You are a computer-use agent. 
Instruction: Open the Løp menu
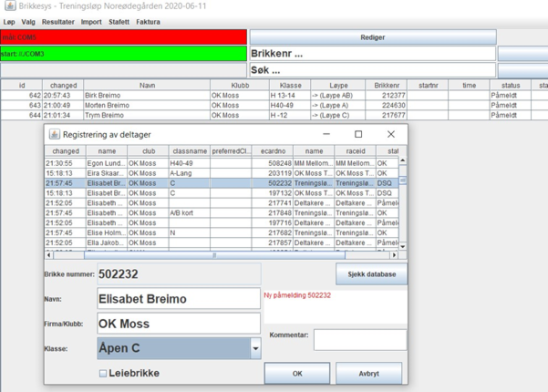pyautogui.click(x=9, y=22)
